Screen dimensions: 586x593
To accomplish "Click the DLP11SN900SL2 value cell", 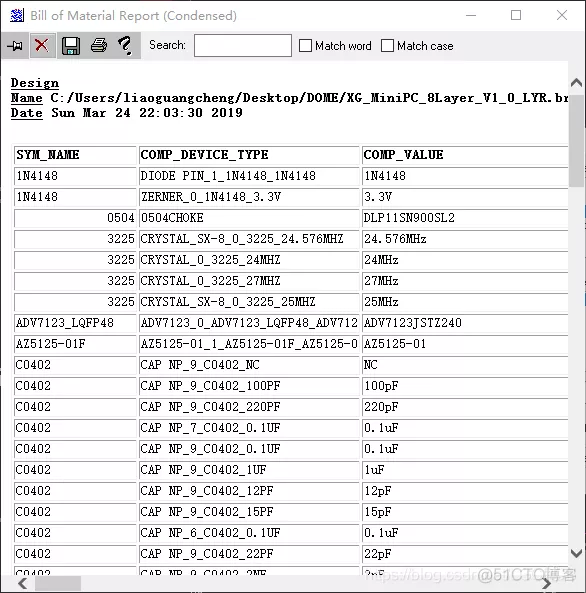I will click(465, 218).
